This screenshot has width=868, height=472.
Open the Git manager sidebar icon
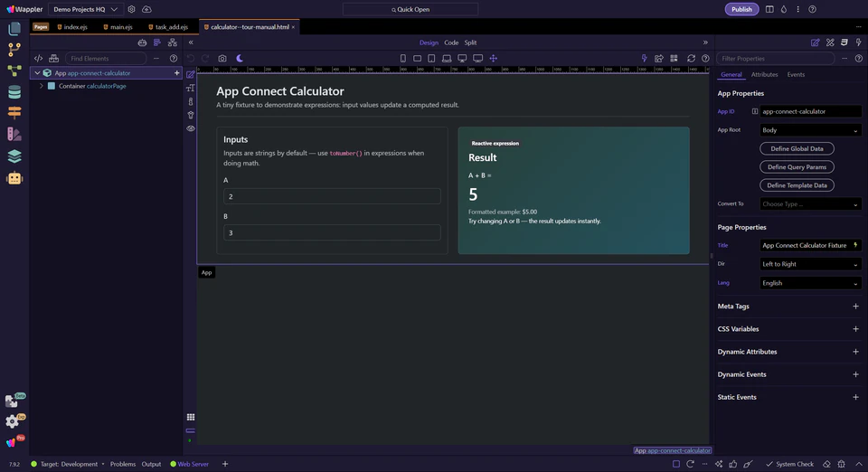(14, 50)
